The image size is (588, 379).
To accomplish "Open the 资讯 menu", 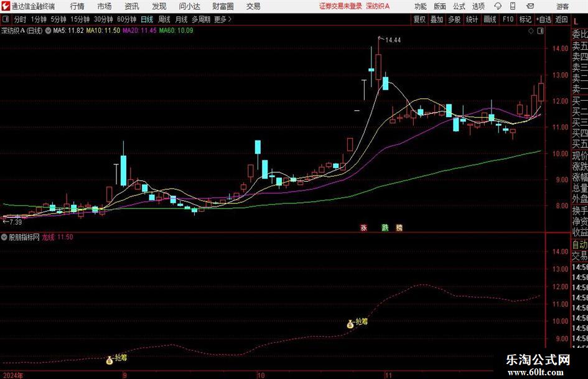I will pyautogui.click(x=132, y=6).
